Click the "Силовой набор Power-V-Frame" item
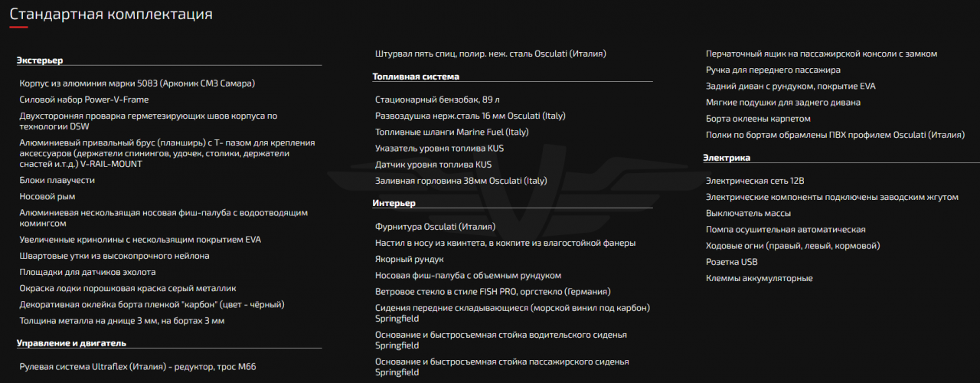Screen dimensions: 980x383 [x=84, y=100]
